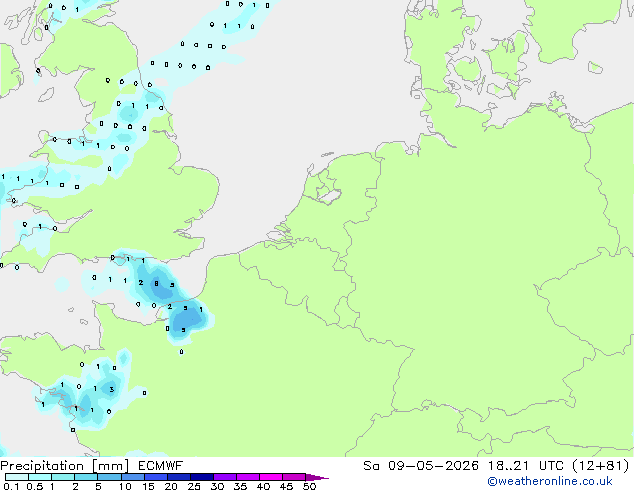Click the arrow tip at legend end

point(318,477)
